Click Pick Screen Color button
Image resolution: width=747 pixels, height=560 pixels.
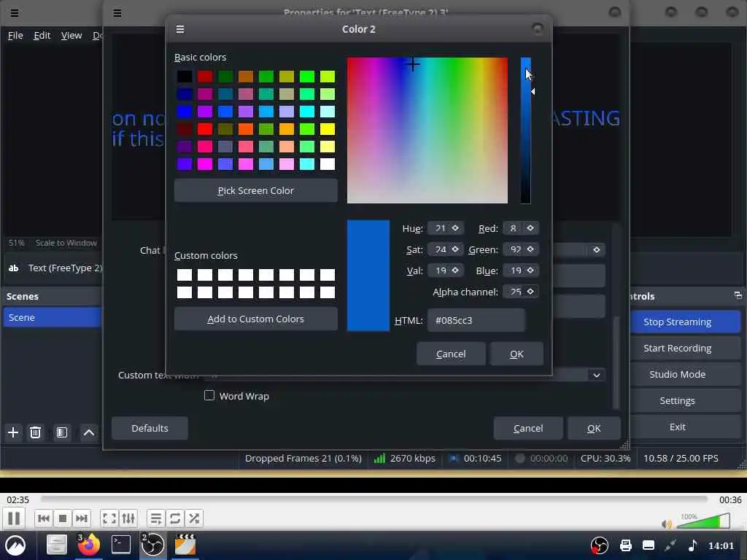coord(256,190)
